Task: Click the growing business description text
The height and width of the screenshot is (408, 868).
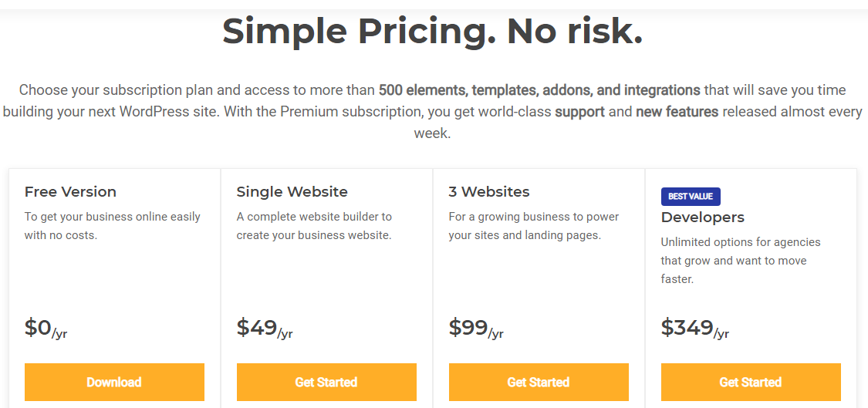Action: (x=533, y=226)
